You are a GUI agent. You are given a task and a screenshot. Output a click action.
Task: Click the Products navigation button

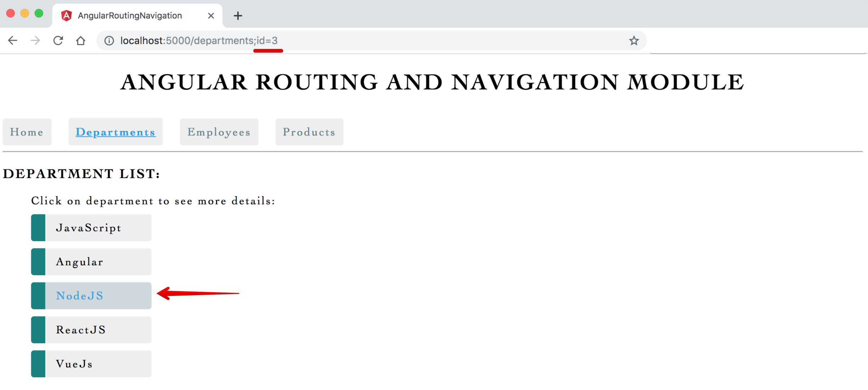[308, 131]
